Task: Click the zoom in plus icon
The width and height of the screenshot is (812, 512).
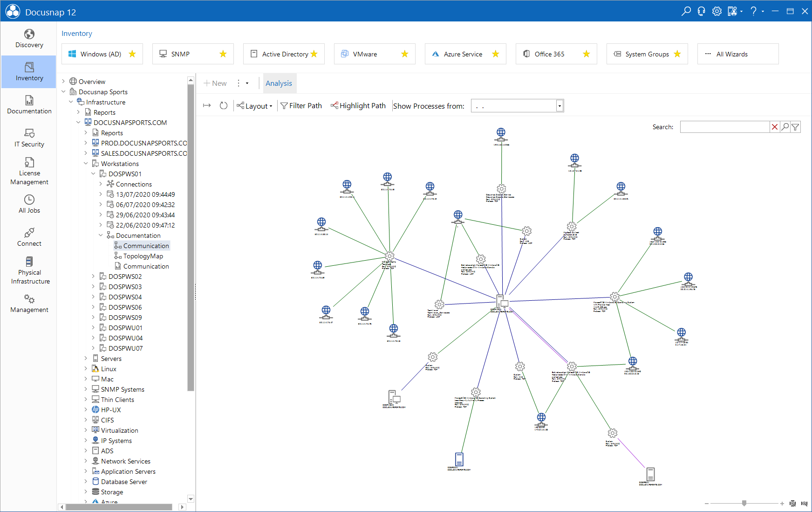Action: pyautogui.click(x=782, y=504)
